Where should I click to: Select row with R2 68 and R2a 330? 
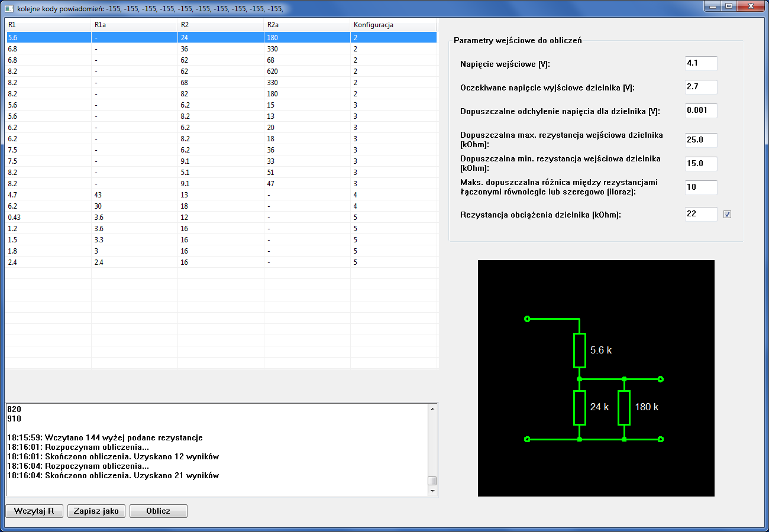pyautogui.click(x=221, y=82)
